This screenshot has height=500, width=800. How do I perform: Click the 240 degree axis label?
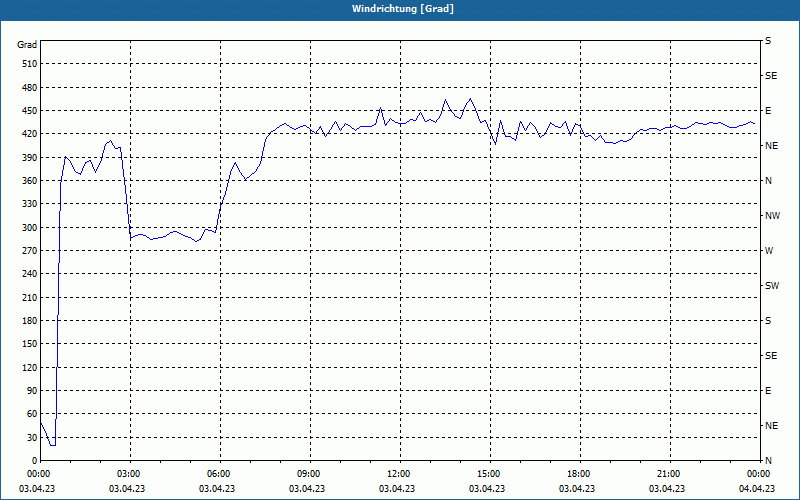pos(30,274)
